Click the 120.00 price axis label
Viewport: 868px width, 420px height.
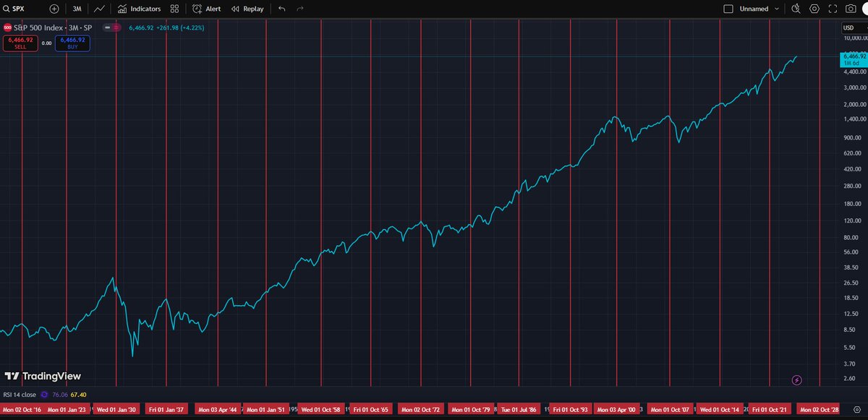coord(853,220)
